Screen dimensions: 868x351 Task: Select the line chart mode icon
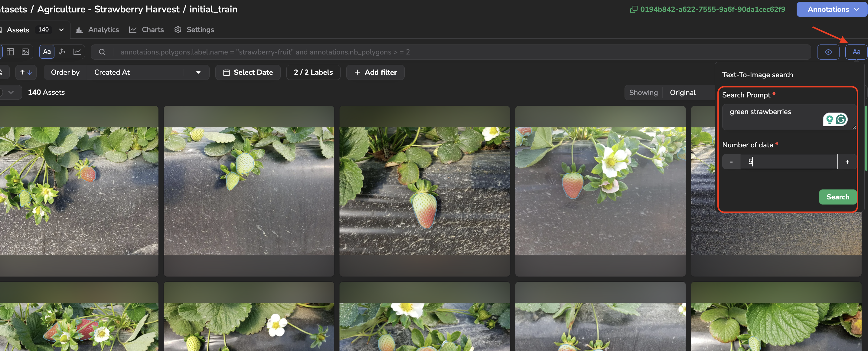click(x=77, y=52)
